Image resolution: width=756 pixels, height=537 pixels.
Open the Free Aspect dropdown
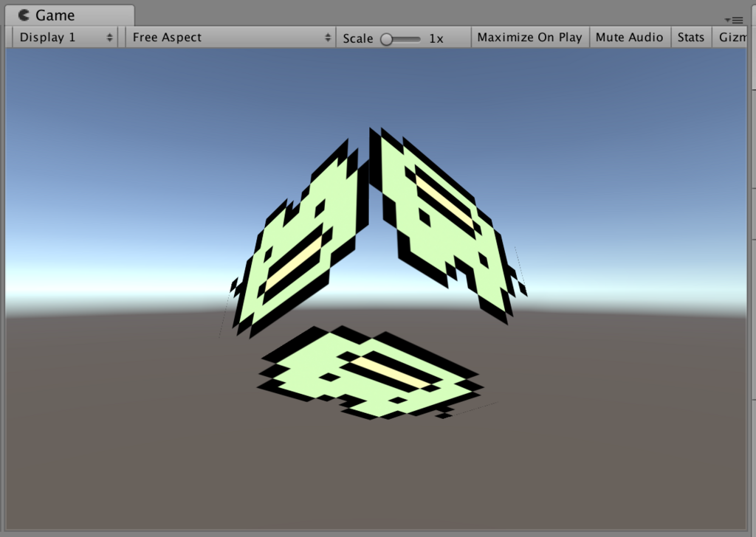coord(230,38)
